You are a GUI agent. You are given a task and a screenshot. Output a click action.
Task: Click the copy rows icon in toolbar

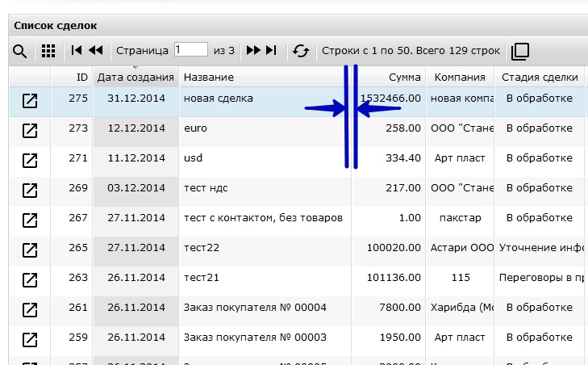click(520, 51)
